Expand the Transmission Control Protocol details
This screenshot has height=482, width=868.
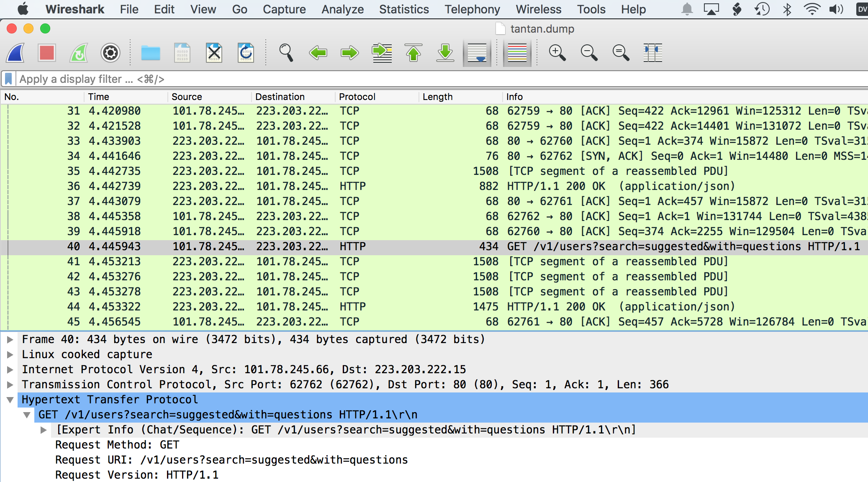9,384
